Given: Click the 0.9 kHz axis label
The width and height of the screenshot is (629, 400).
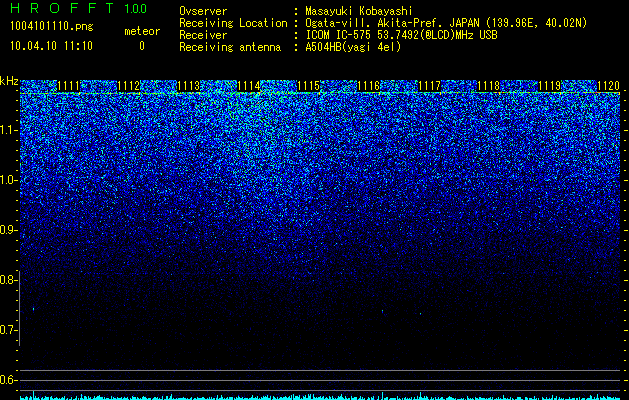Looking at the screenshot, I should coord(8,230).
